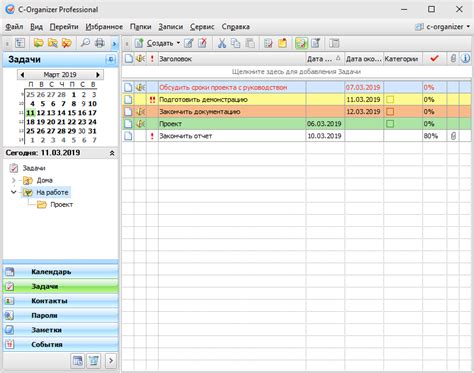Click the print icon

pyautogui.click(x=100, y=43)
